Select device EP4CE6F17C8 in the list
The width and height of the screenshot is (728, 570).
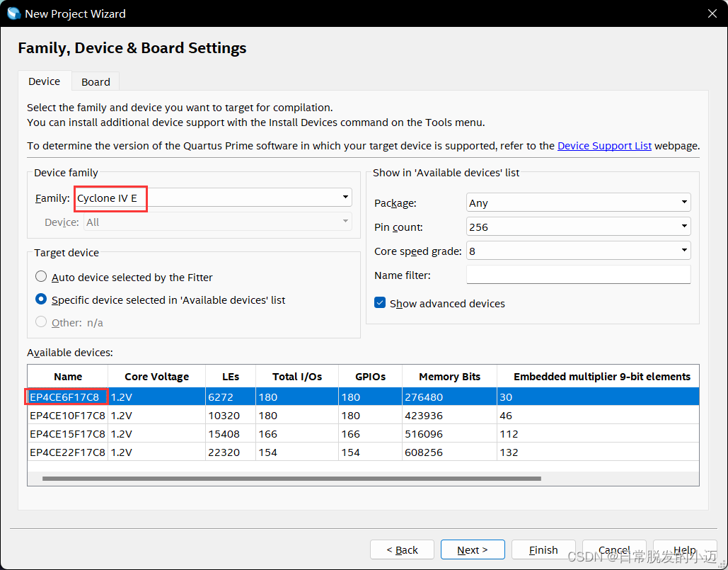tap(64, 397)
